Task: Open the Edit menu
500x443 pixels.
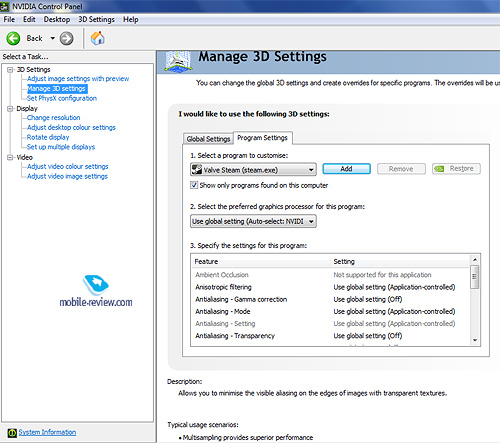Action: [x=29, y=20]
